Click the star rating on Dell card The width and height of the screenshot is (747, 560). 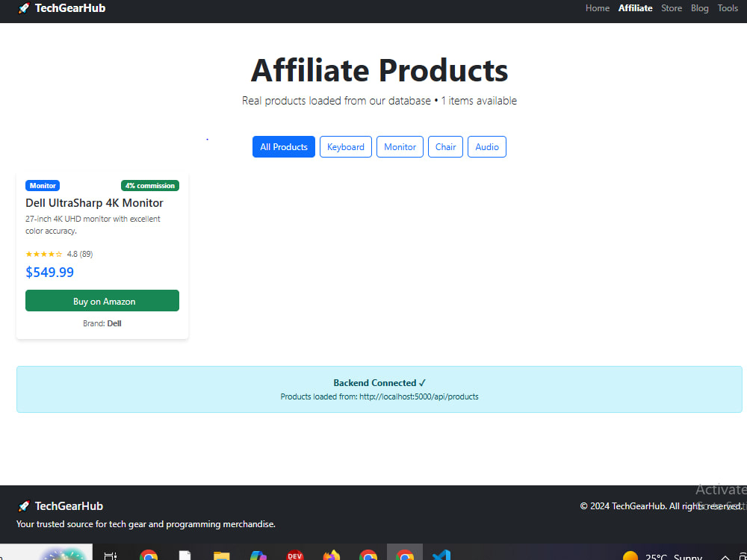tap(44, 254)
